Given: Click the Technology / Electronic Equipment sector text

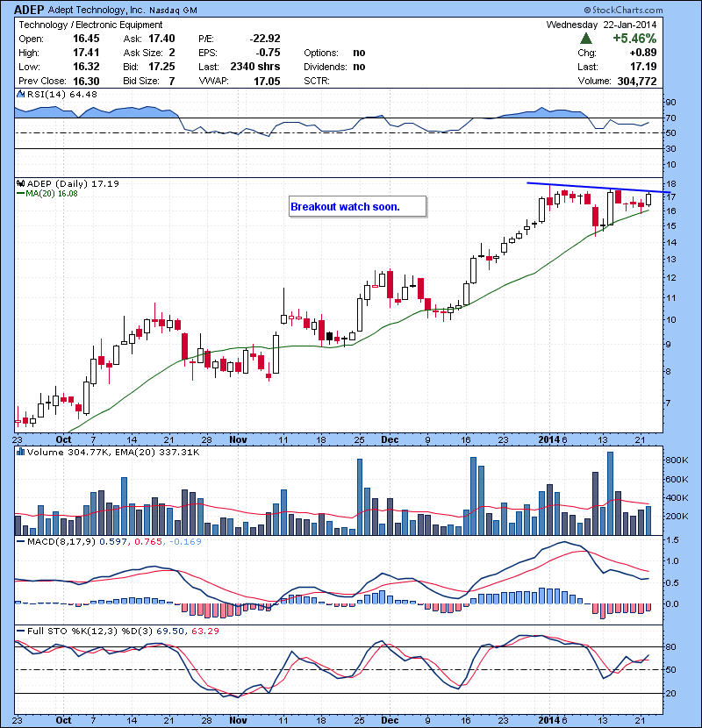Looking at the screenshot, I should [90, 25].
